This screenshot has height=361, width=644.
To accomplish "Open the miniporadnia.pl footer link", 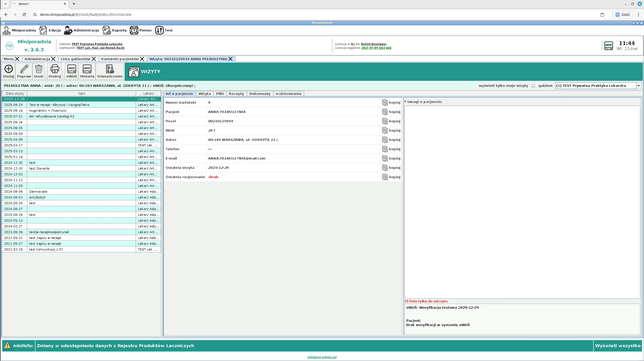I will (322, 357).
